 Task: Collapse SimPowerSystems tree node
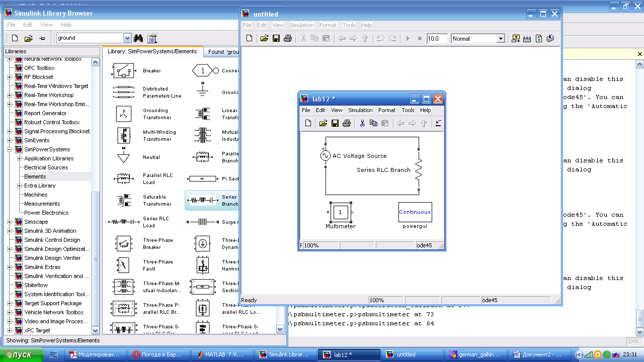[10, 149]
